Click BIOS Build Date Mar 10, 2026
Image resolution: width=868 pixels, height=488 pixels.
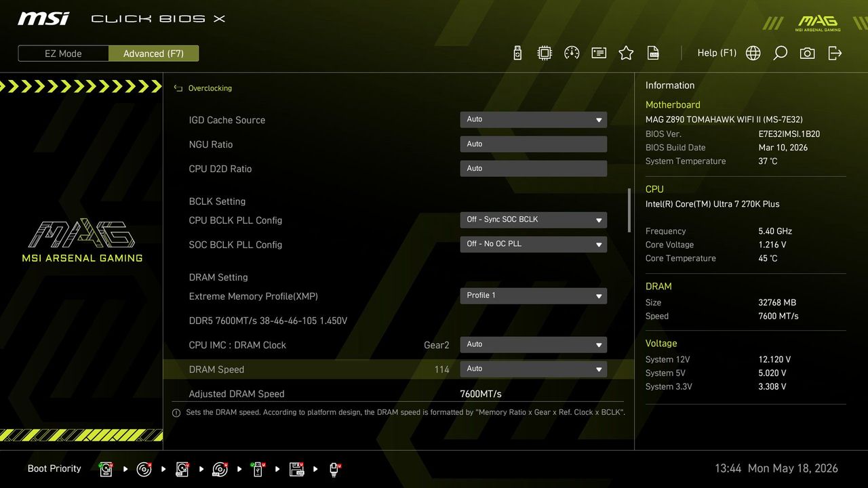tap(783, 148)
